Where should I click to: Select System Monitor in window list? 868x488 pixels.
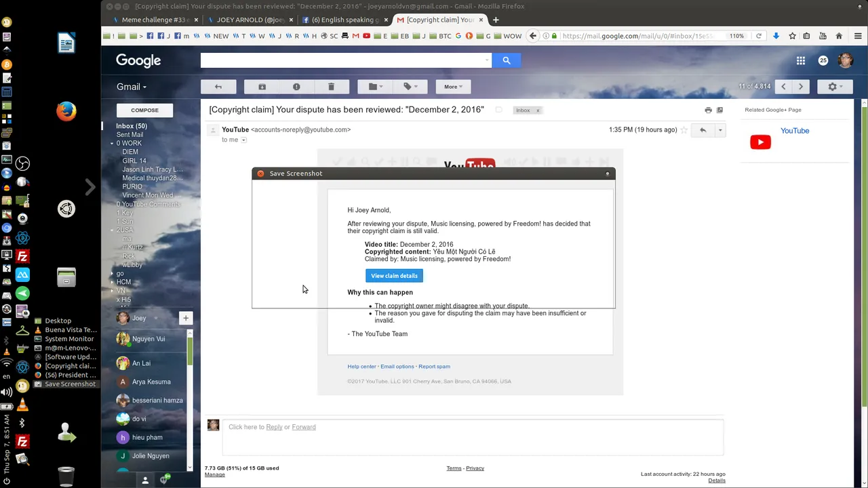pos(69,339)
